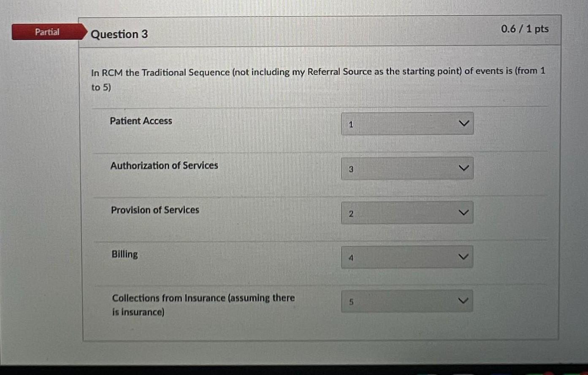Click the chevron next to Patient Access

464,123
